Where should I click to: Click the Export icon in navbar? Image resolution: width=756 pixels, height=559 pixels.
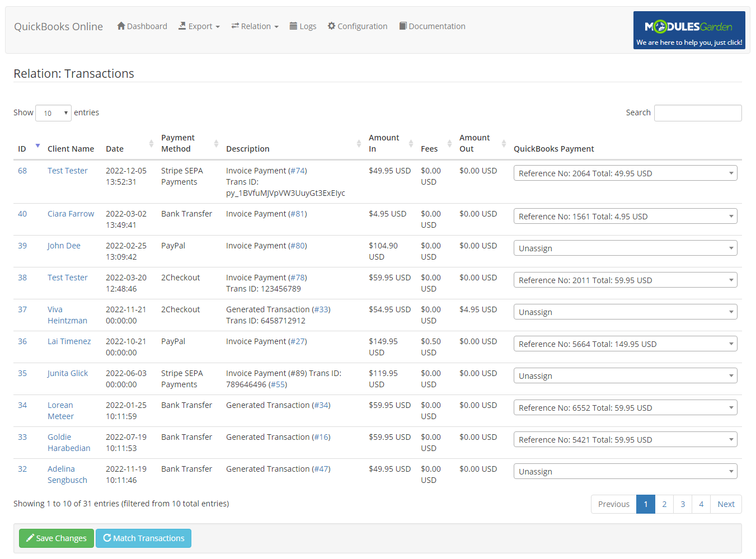(182, 26)
